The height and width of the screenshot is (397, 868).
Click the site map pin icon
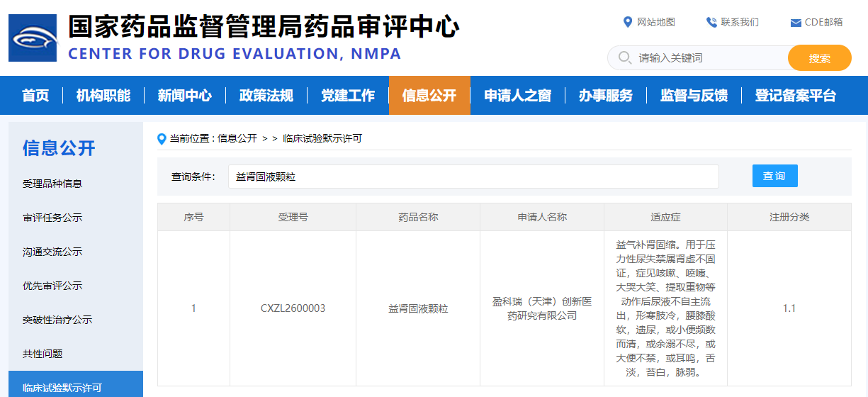627,22
